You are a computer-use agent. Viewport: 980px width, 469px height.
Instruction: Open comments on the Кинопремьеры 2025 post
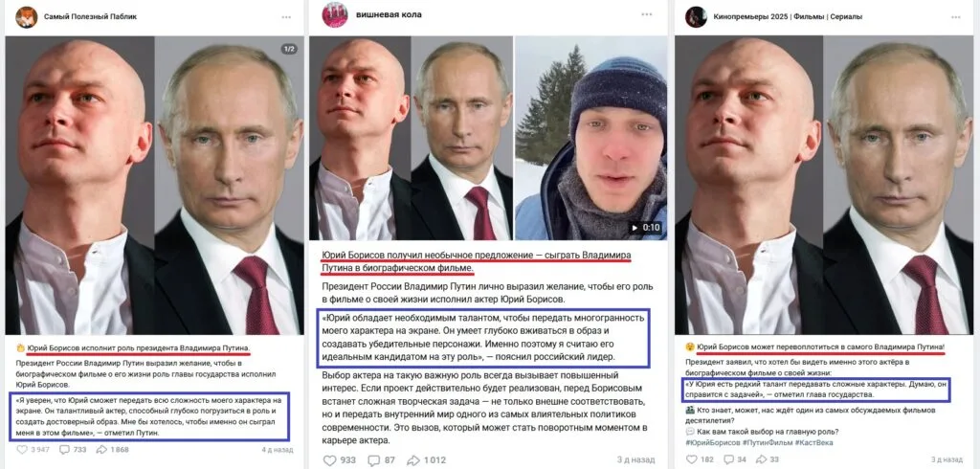(x=735, y=459)
